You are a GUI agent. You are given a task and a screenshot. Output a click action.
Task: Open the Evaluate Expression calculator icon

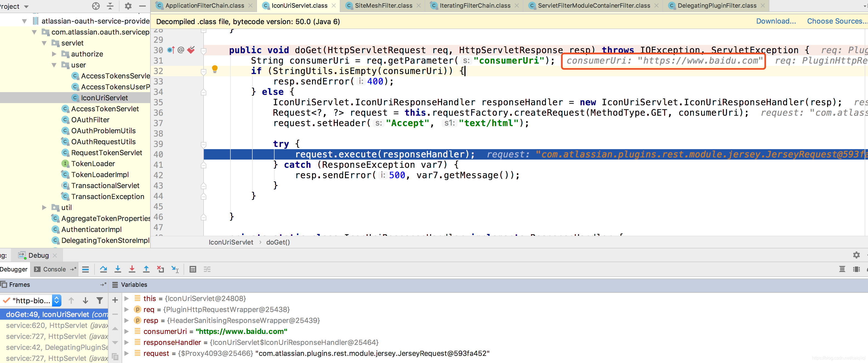click(193, 269)
